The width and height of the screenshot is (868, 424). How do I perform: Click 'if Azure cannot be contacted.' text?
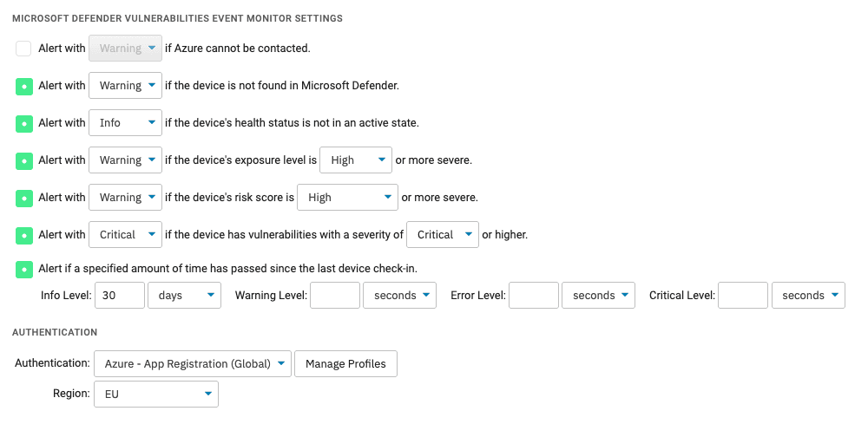coord(238,48)
